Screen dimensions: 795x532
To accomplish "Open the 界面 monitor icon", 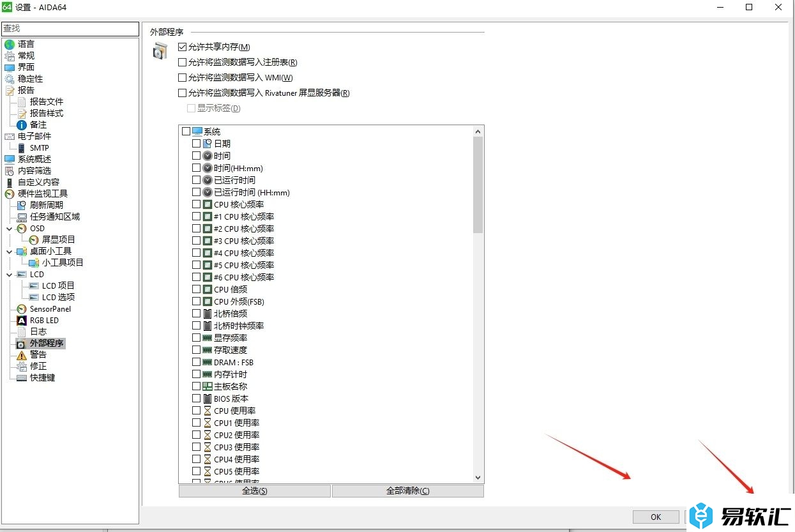I will point(10,67).
